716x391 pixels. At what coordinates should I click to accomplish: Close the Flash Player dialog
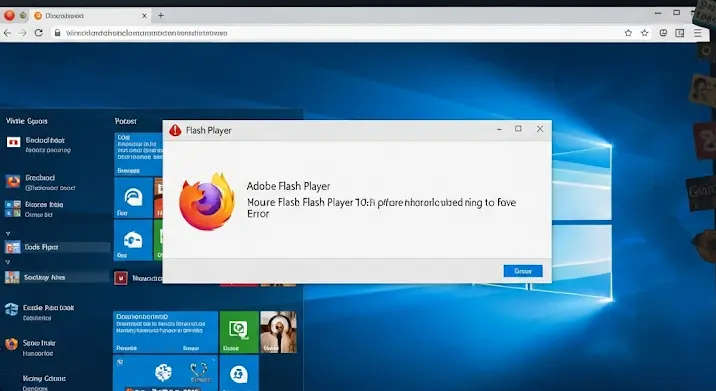(540, 129)
